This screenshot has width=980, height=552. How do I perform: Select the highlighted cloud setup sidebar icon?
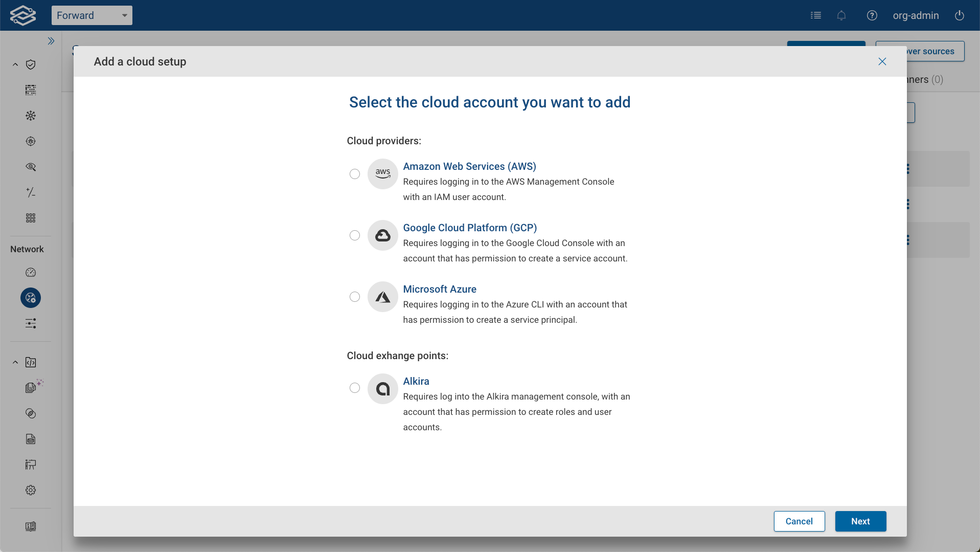pyautogui.click(x=30, y=298)
